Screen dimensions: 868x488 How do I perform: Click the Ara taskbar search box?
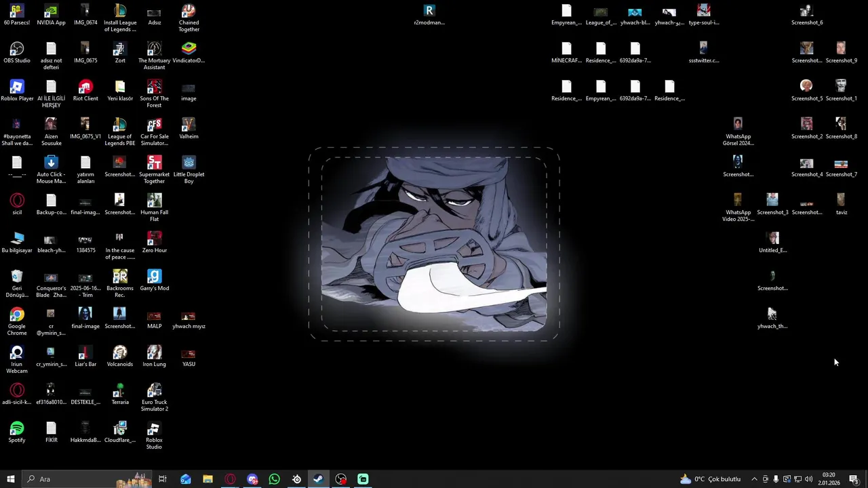pyautogui.click(x=87, y=479)
